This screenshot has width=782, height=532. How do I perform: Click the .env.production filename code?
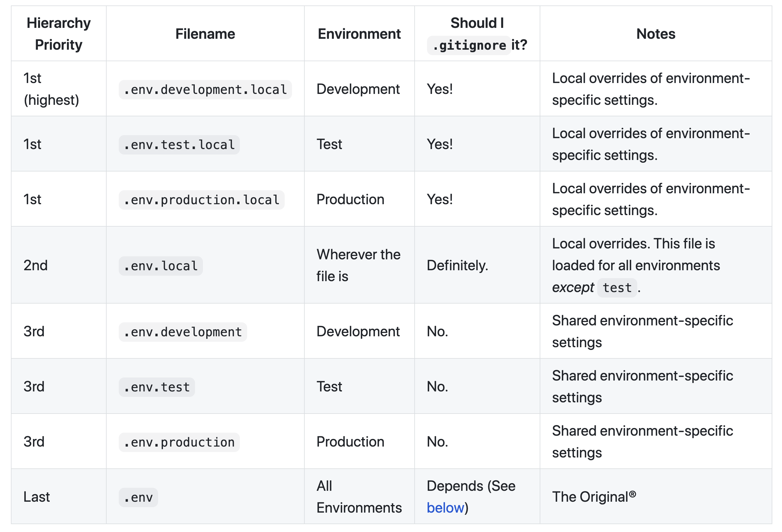179,442
